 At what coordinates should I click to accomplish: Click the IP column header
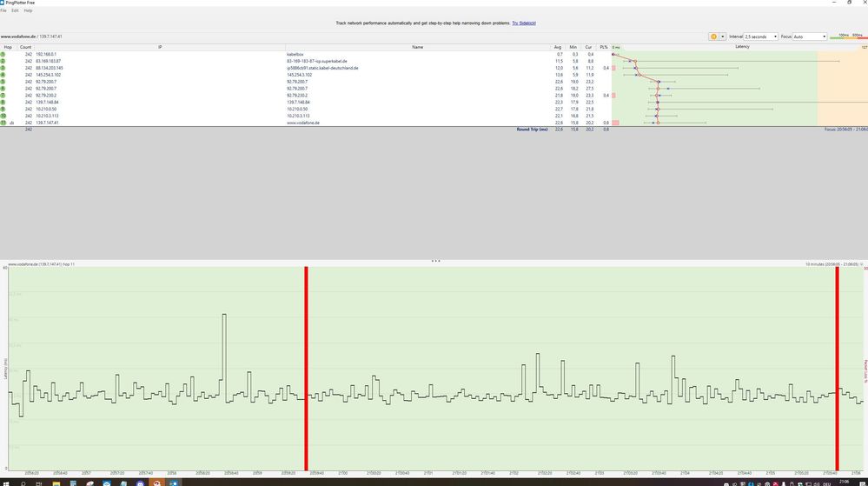tap(160, 47)
